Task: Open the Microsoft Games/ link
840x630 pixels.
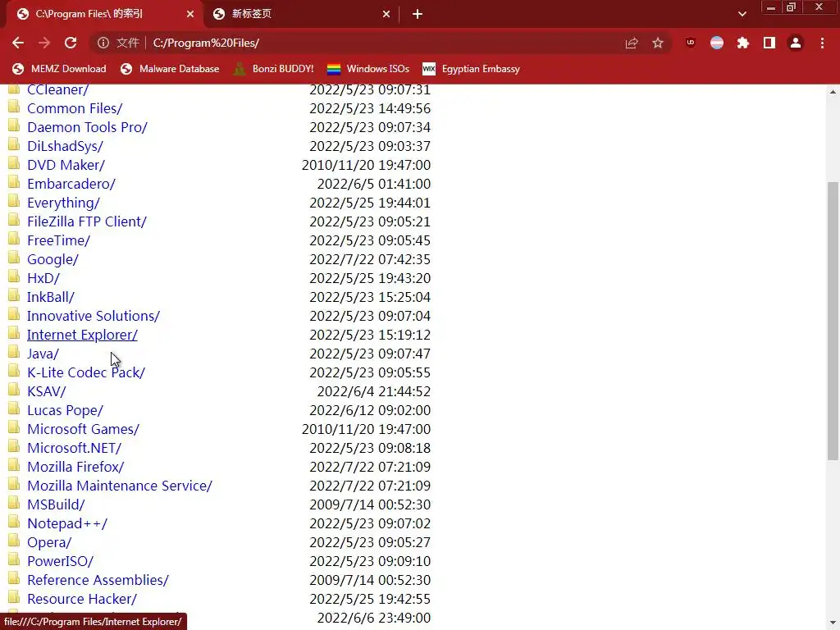Action: [83, 429]
